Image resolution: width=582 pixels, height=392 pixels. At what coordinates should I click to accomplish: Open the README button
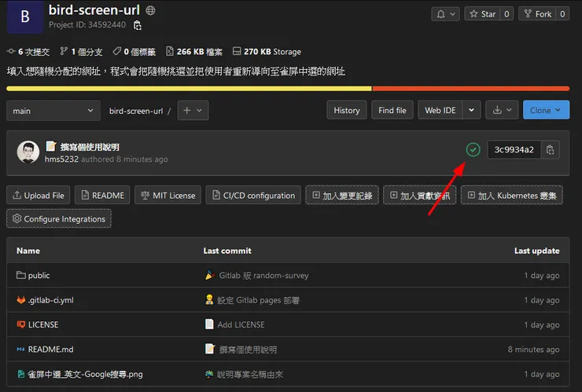click(102, 195)
